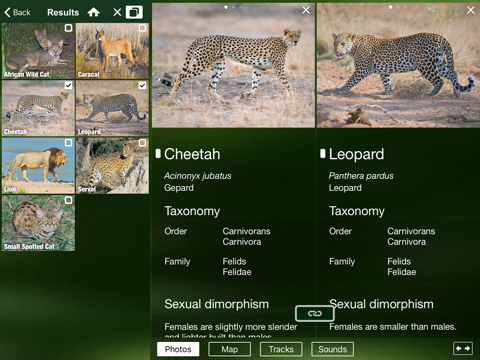Toggle the compare mode overlapping-squares icon
This screenshot has width=480, height=360.
(x=134, y=12)
